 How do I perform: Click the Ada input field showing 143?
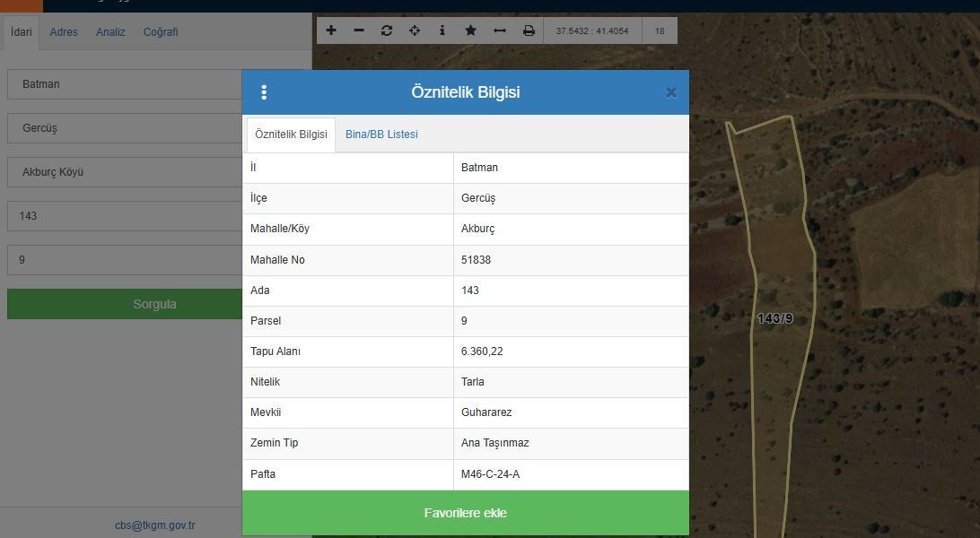pyautogui.click(x=126, y=216)
